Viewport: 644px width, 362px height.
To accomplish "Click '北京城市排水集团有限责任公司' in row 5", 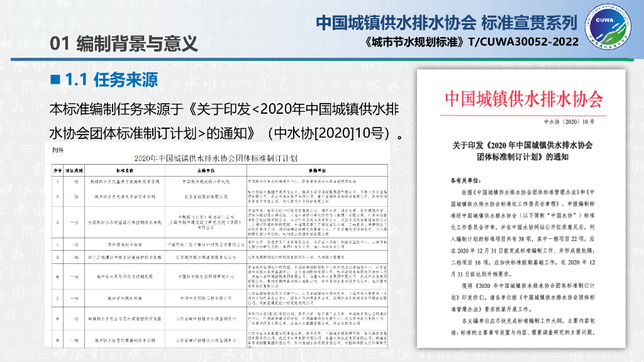I will [x=206, y=257].
